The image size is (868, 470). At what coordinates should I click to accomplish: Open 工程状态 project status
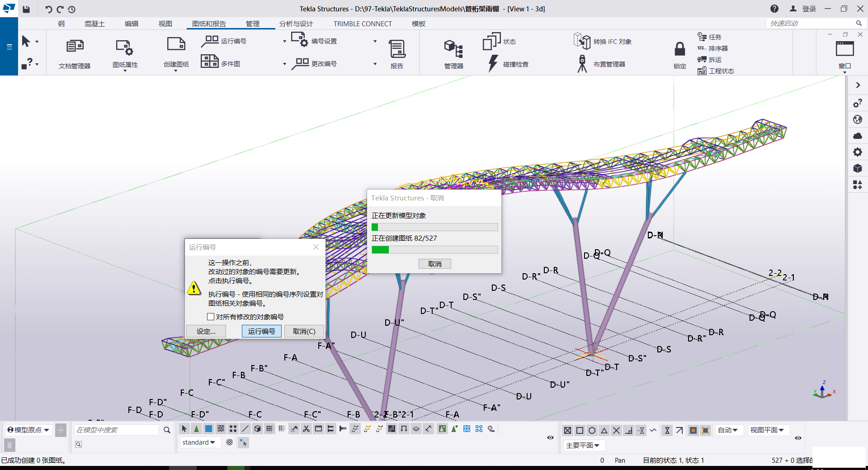coord(716,71)
